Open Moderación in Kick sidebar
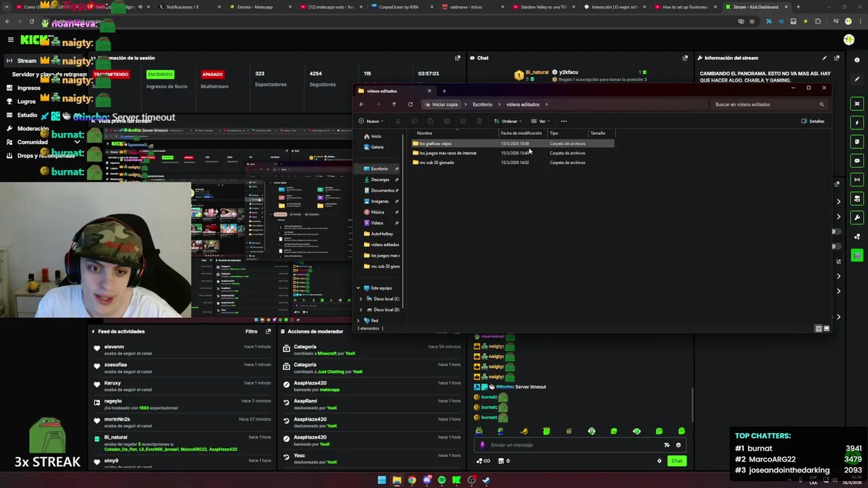 33,129
